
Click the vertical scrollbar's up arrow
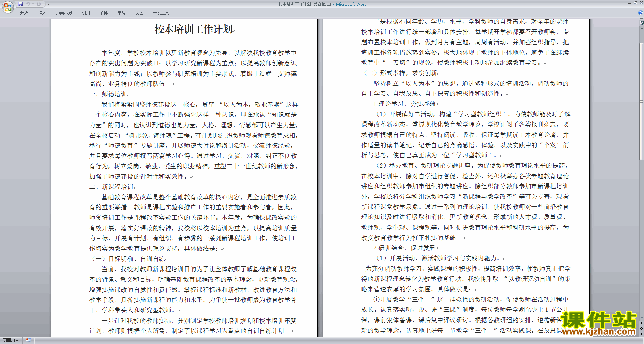click(x=642, y=28)
